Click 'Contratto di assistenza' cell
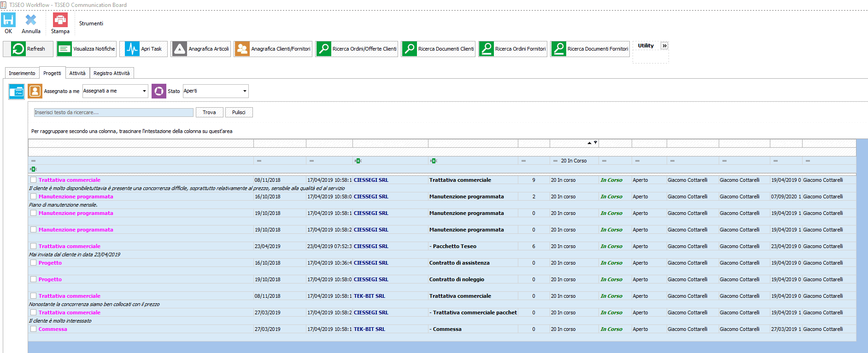This screenshot has width=868, height=353. click(473, 263)
